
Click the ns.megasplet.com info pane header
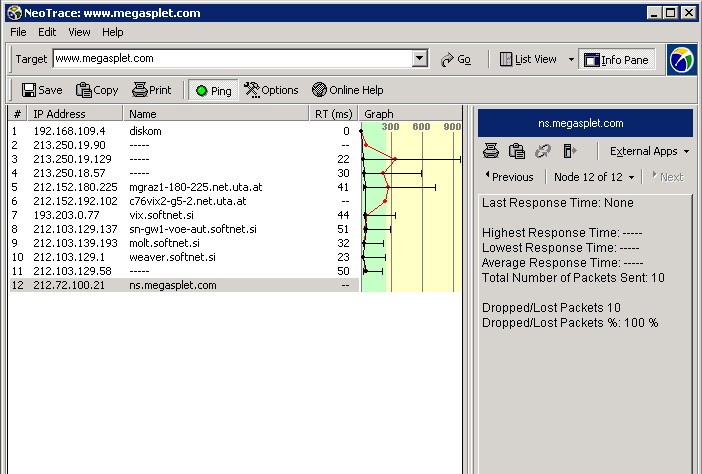tap(585, 123)
